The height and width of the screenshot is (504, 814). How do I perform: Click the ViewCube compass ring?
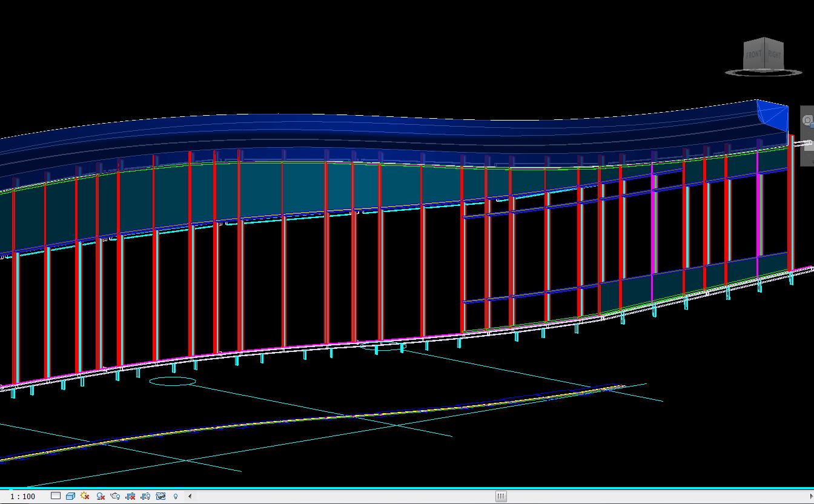(763, 73)
